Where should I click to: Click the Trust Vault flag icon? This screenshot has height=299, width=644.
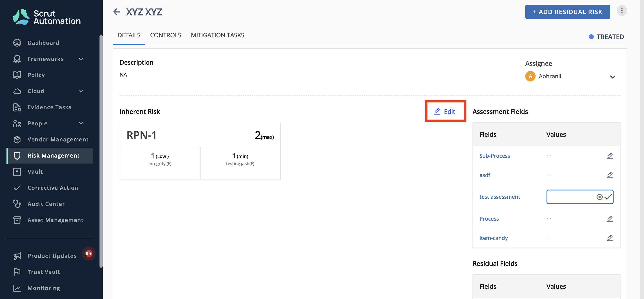[x=17, y=272]
